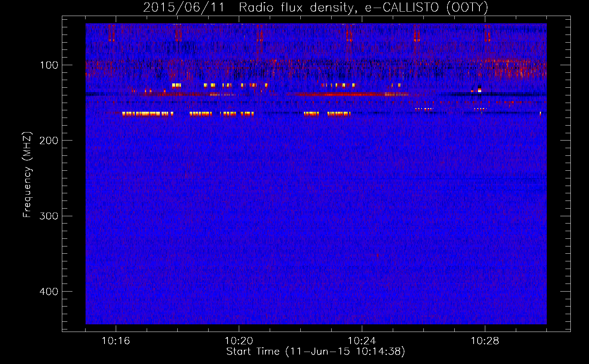This screenshot has width=589, height=364.
Task: Click the plot title '2015/06/11 Radio flux density, e-CALLISTO (OOTY)'
Action: pyautogui.click(x=316, y=8)
